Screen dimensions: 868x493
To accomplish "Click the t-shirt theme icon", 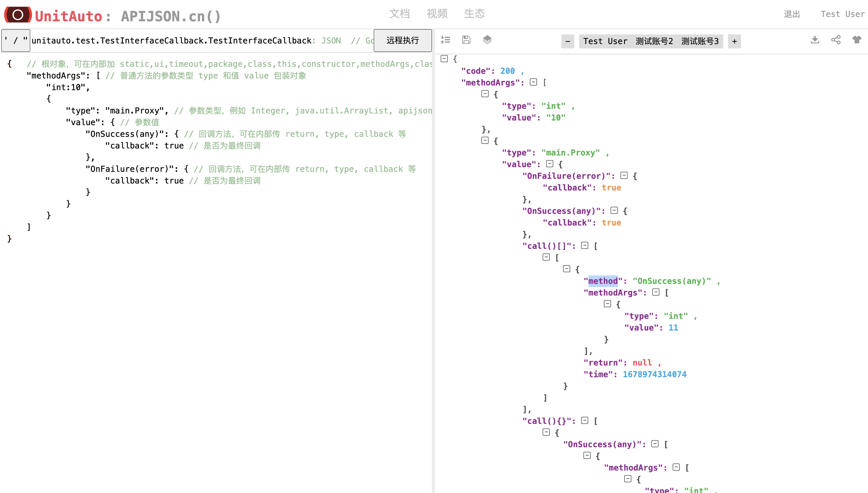I will point(857,40).
